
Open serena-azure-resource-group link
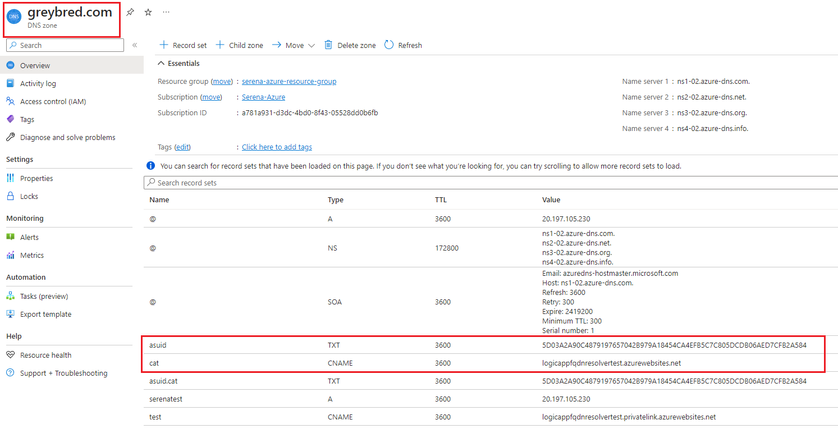pos(289,81)
